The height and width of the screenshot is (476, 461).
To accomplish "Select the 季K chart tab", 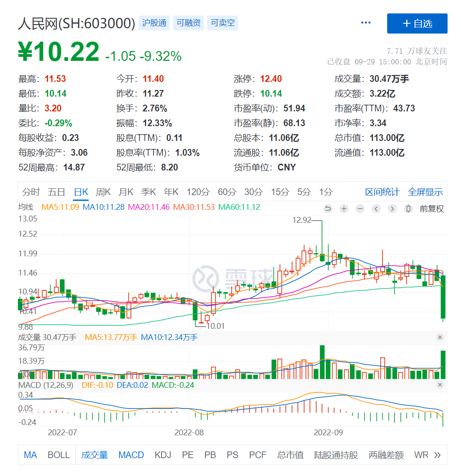I will (x=149, y=192).
